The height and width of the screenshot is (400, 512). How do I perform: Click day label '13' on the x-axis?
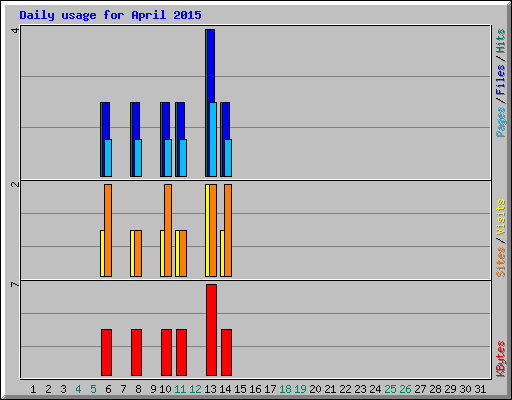coord(210,389)
